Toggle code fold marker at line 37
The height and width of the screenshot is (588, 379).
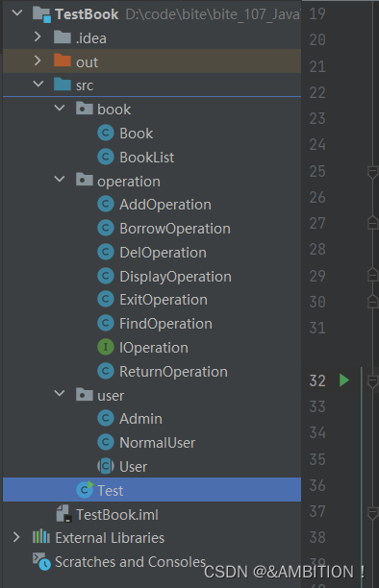(x=372, y=513)
